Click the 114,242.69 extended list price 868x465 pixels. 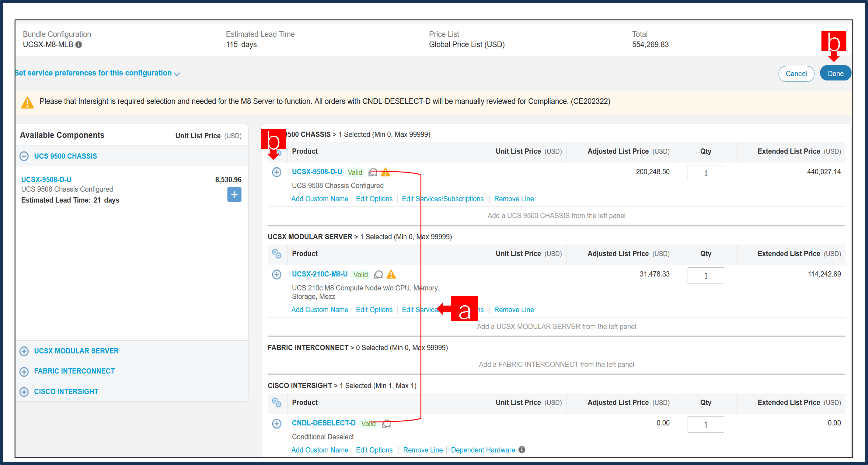coord(824,274)
